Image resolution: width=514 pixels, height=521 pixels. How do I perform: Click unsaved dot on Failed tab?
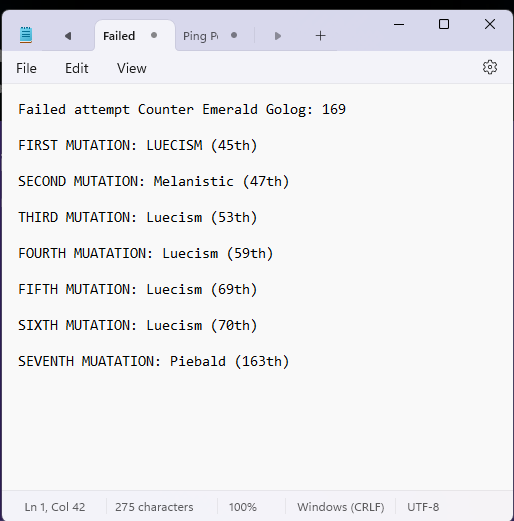[x=154, y=35]
